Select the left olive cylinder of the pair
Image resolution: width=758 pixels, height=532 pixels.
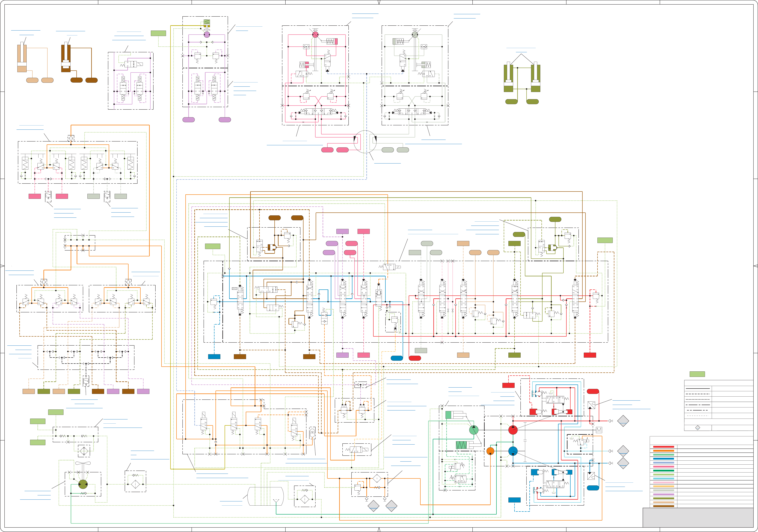(x=508, y=77)
